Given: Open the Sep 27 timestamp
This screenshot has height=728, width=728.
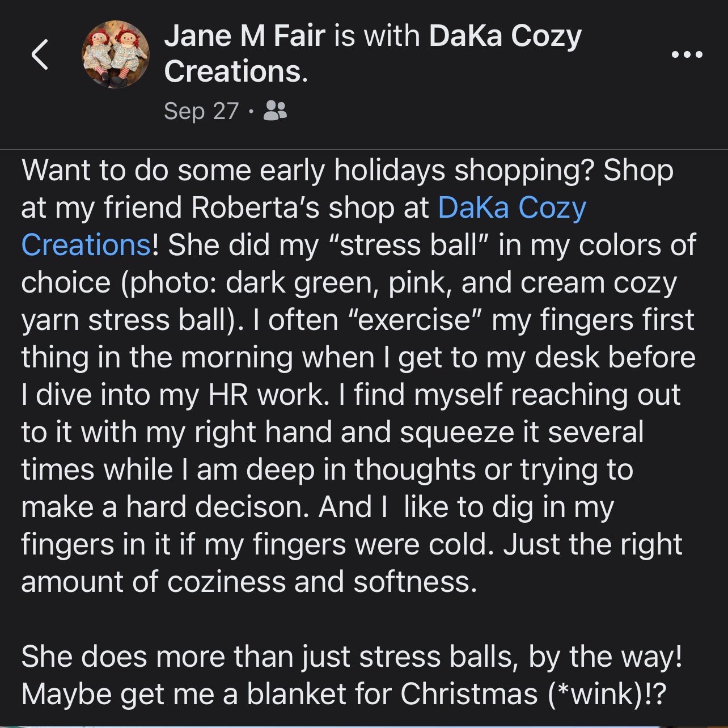Looking at the screenshot, I should click(201, 111).
